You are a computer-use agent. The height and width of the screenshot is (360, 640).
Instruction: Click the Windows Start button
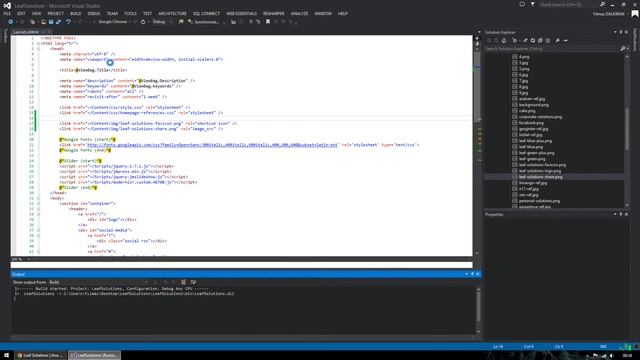point(6,355)
